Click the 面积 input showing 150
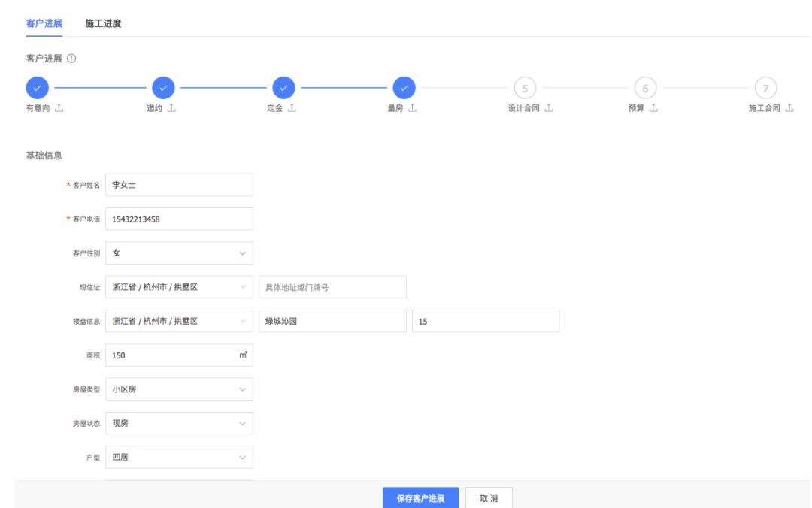 pyautogui.click(x=179, y=355)
